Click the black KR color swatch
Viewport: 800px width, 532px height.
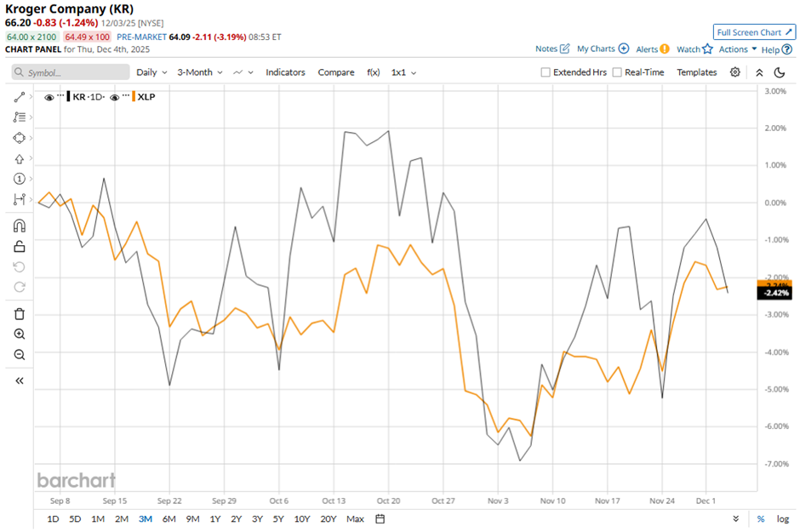click(x=68, y=96)
